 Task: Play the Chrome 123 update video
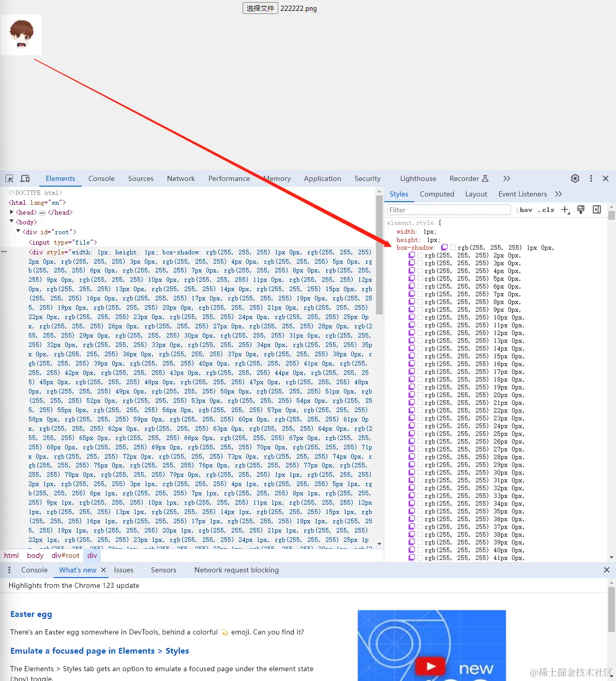[x=431, y=667]
